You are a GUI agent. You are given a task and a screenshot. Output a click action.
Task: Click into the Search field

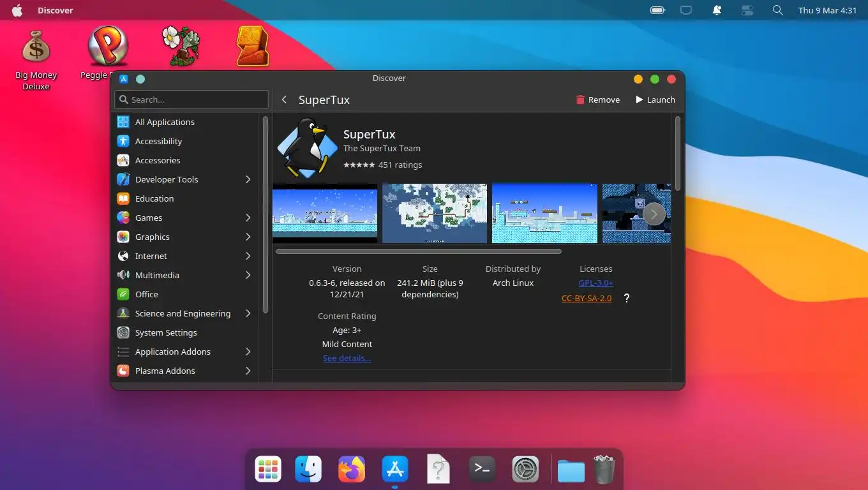click(x=191, y=100)
